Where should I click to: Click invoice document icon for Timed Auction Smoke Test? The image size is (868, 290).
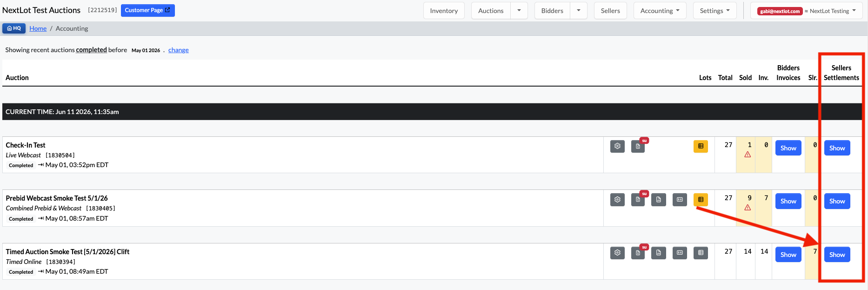coord(638,253)
